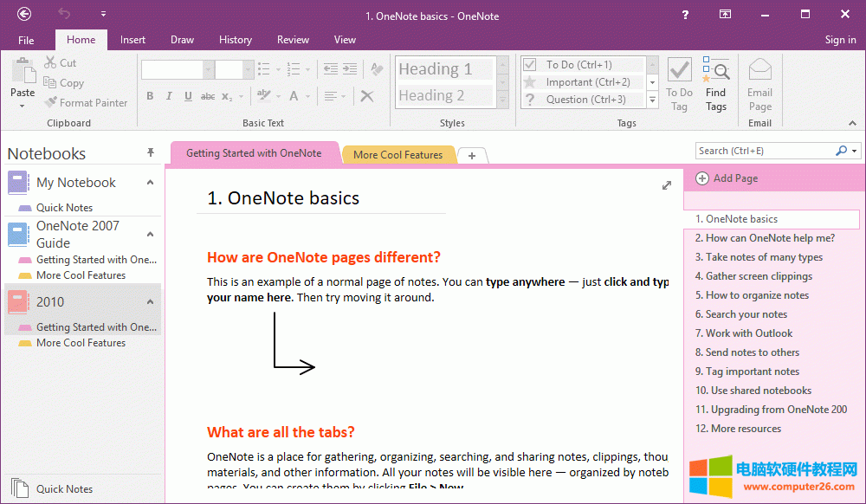Image resolution: width=866 pixels, height=504 pixels.
Task: Apply the Heading 1 style
Action: 443,68
